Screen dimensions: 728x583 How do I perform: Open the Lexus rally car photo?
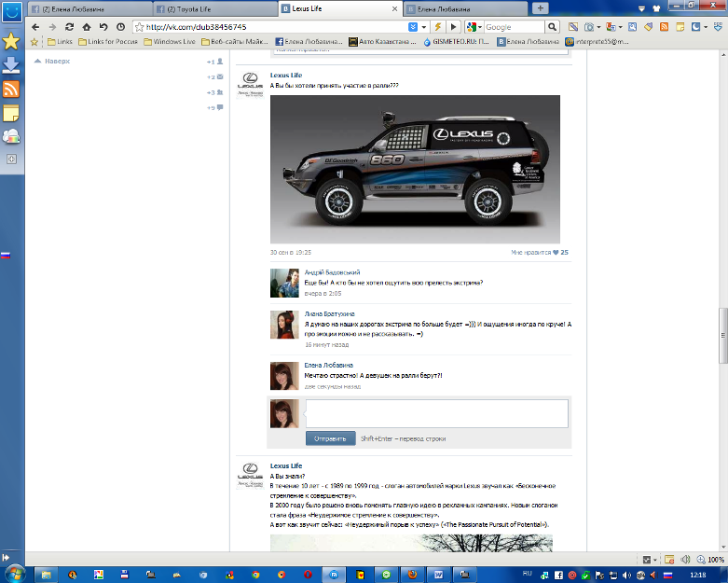(415, 170)
